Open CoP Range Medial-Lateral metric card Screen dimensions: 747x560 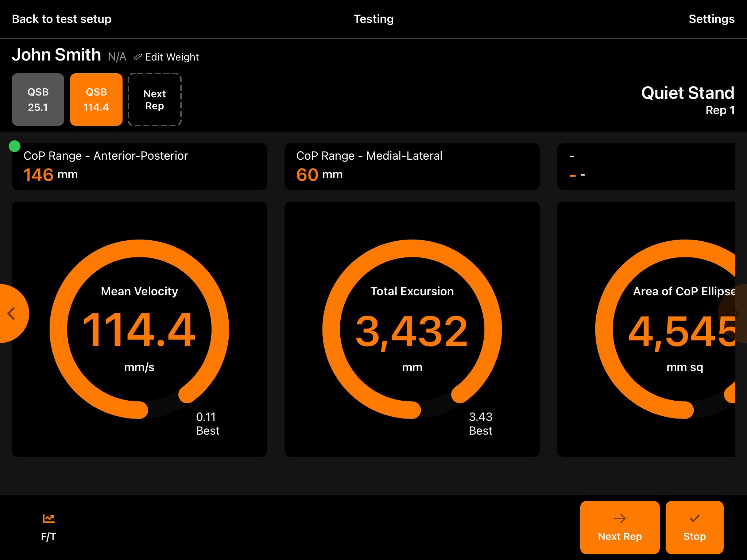412,166
